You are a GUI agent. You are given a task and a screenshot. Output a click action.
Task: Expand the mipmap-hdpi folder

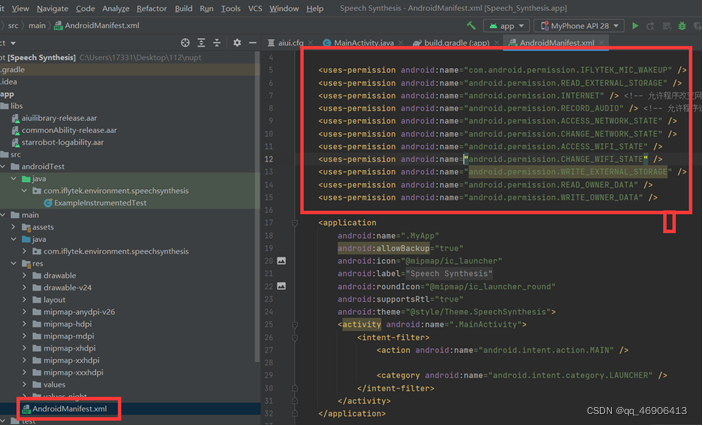point(24,324)
